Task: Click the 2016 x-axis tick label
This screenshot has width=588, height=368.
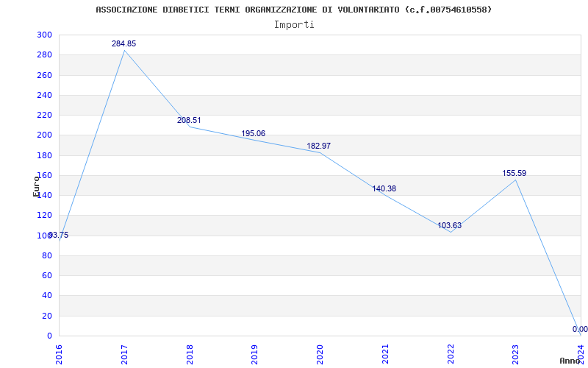Action: point(59,354)
